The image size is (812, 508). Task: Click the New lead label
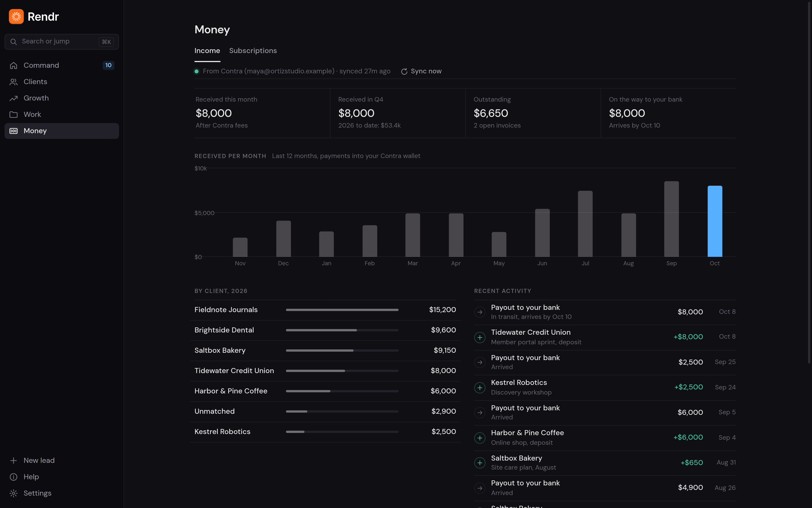(x=39, y=461)
